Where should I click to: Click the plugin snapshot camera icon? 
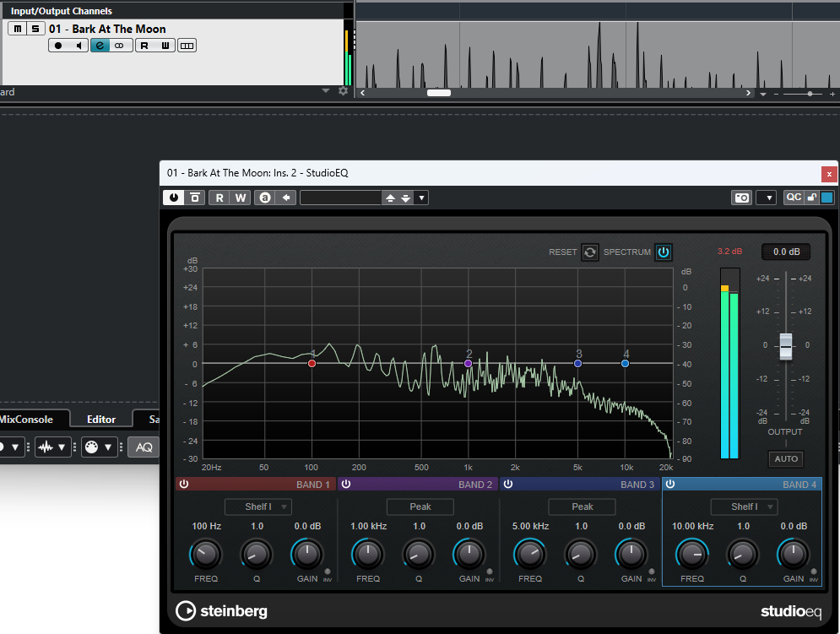pos(741,198)
